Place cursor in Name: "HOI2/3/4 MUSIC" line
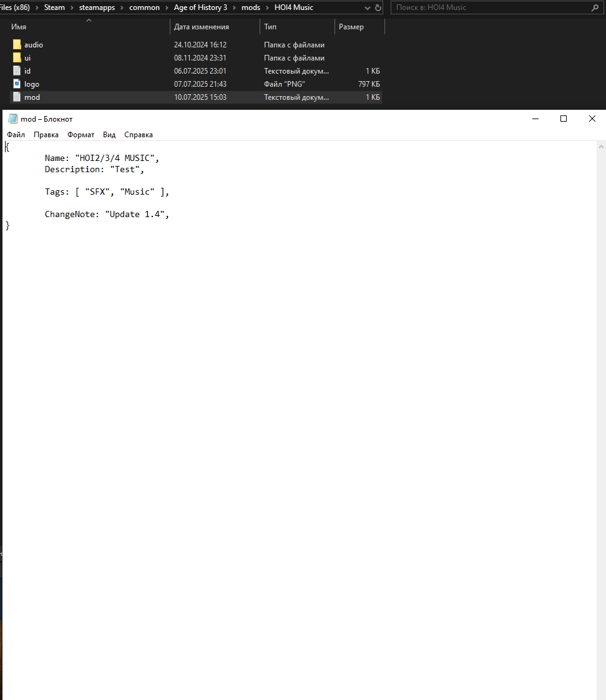The width and height of the screenshot is (606, 700). [102, 158]
